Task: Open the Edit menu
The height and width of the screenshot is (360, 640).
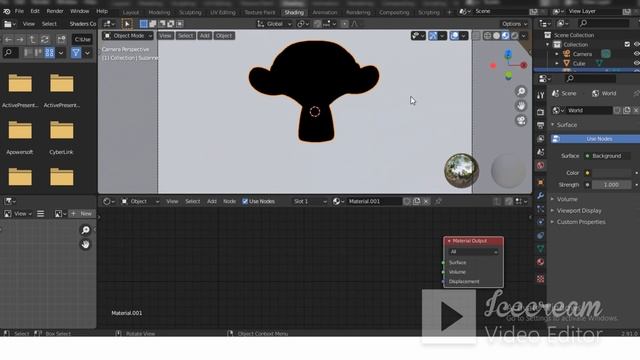Action: pos(35,11)
